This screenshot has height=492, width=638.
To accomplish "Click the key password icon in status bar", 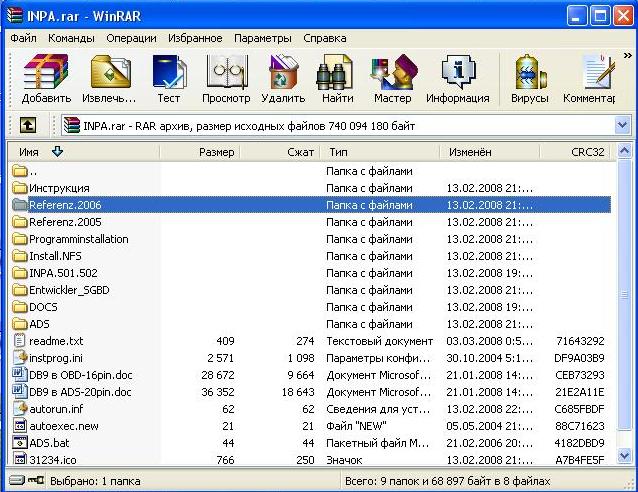I will [36, 480].
